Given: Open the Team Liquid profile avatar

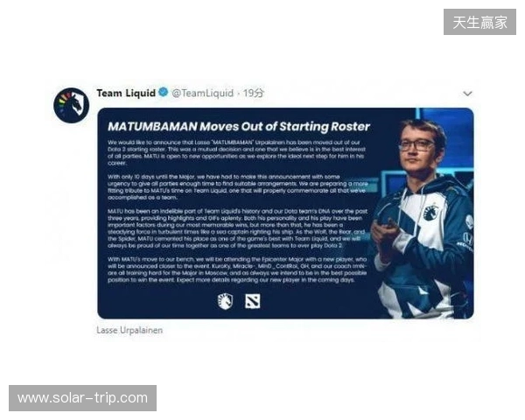Looking at the screenshot, I should [72, 105].
